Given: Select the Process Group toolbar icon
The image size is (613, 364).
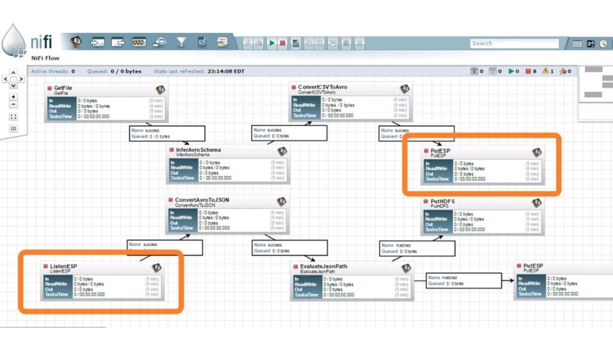Looking at the screenshot, I should 139,42.
